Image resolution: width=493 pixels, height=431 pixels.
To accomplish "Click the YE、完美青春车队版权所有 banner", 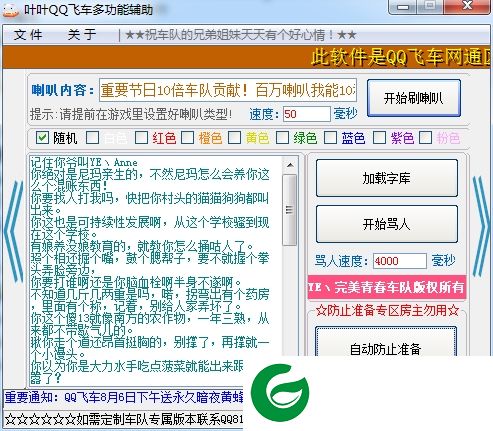I will pos(387,287).
